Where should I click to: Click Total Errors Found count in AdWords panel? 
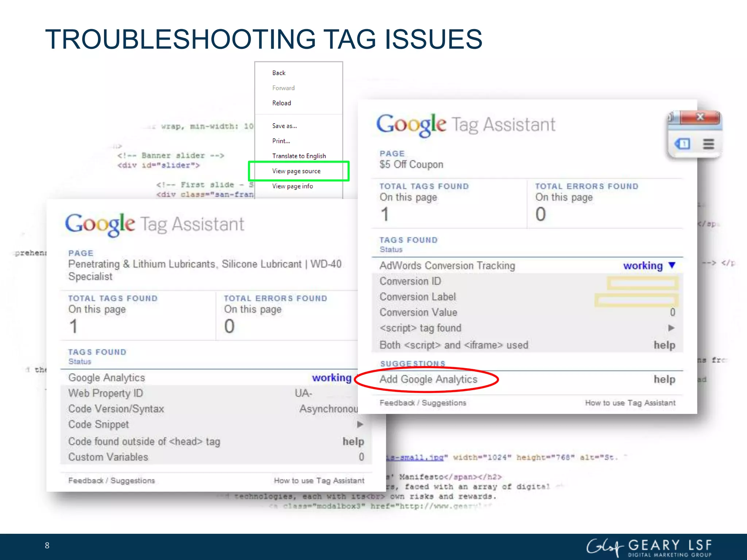[x=541, y=214]
